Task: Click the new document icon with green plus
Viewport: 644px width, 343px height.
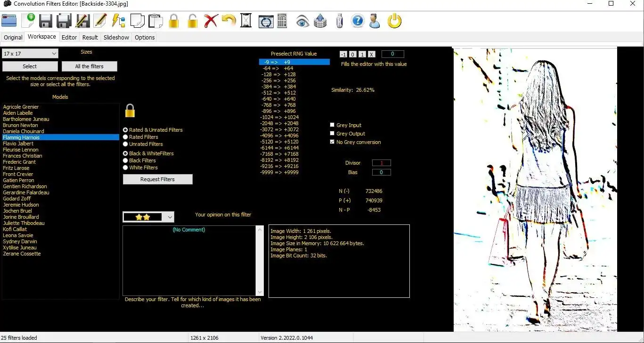Action: point(27,21)
